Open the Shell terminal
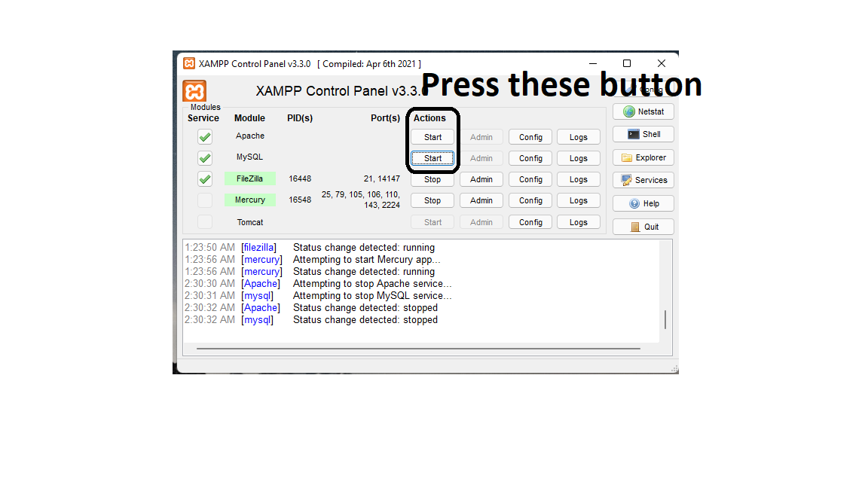 coord(643,135)
